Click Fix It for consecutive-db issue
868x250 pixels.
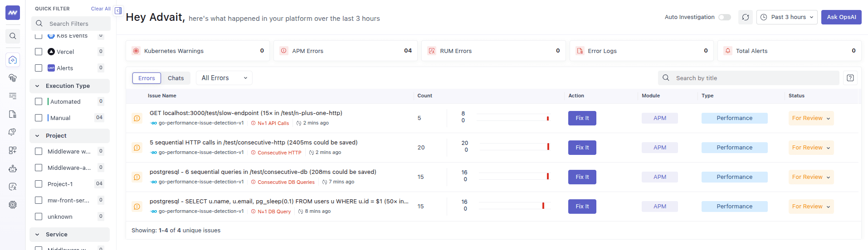582,177
